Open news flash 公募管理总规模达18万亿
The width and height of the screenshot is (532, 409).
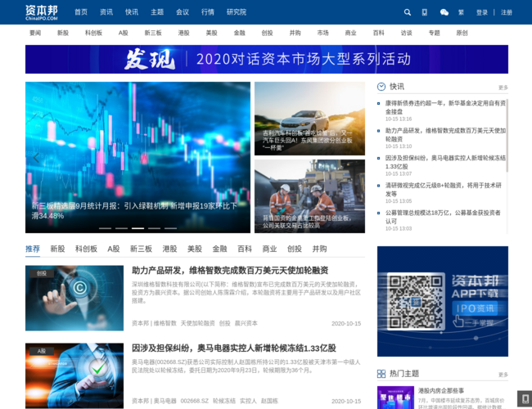coord(443,217)
